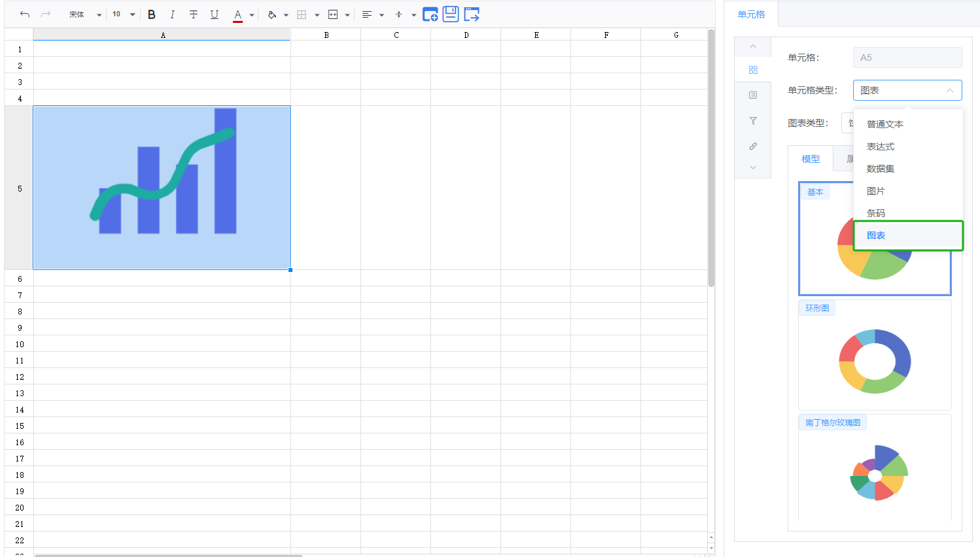This screenshot has height=557, width=980.
Task: Collapse the 单元格类型 combo box
Action: click(907, 90)
